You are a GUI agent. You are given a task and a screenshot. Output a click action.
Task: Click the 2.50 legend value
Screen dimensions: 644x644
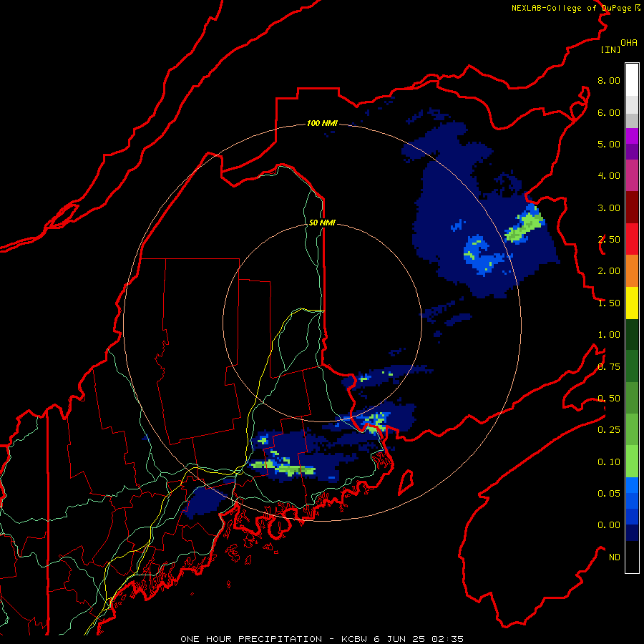point(609,240)
